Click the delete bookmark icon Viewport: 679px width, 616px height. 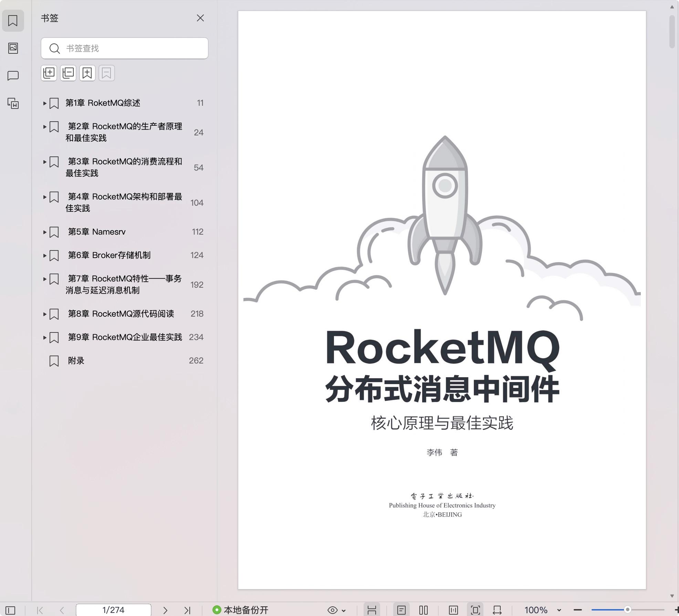click(x=107, y=73)
